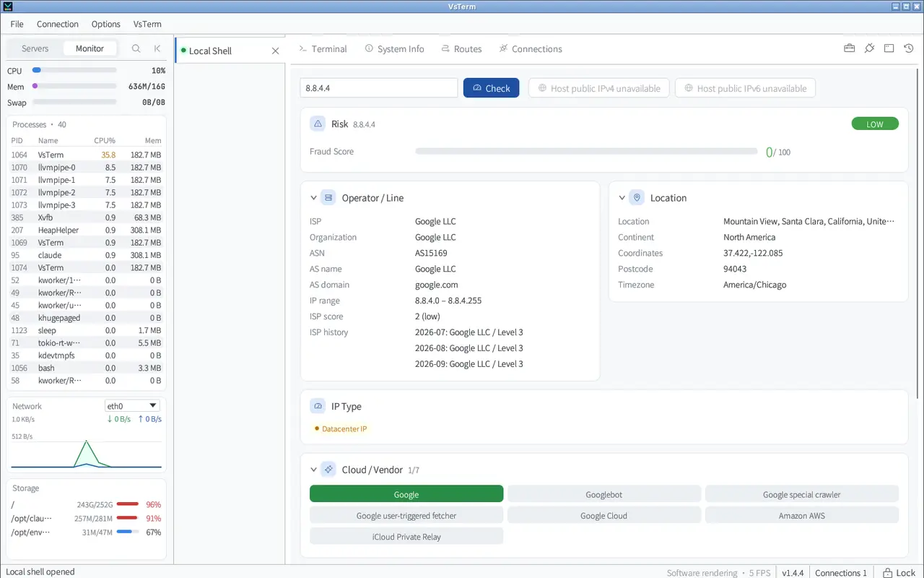Click the terminal window layout icon

coord(889,48)
